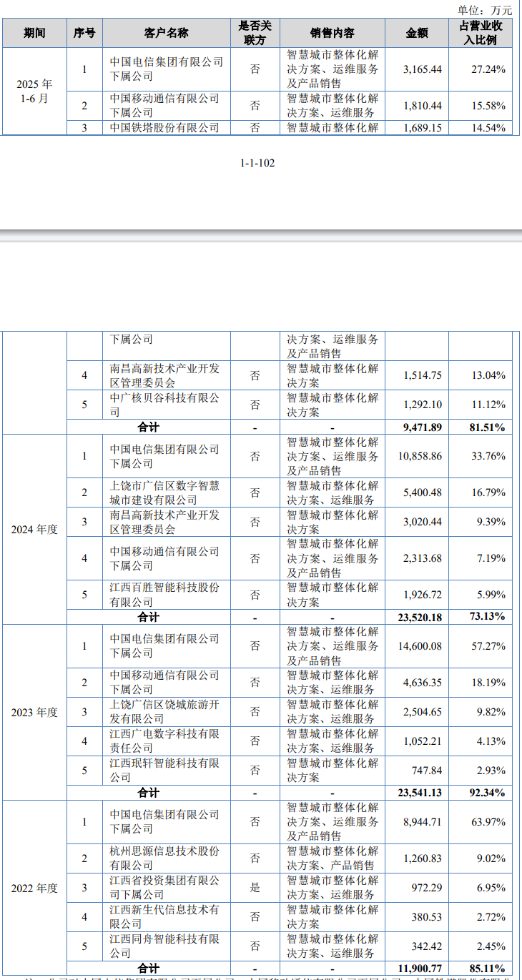Click the page number 1-1-102
This screenshot has height=980, width=522.
[x=257, y=163]
